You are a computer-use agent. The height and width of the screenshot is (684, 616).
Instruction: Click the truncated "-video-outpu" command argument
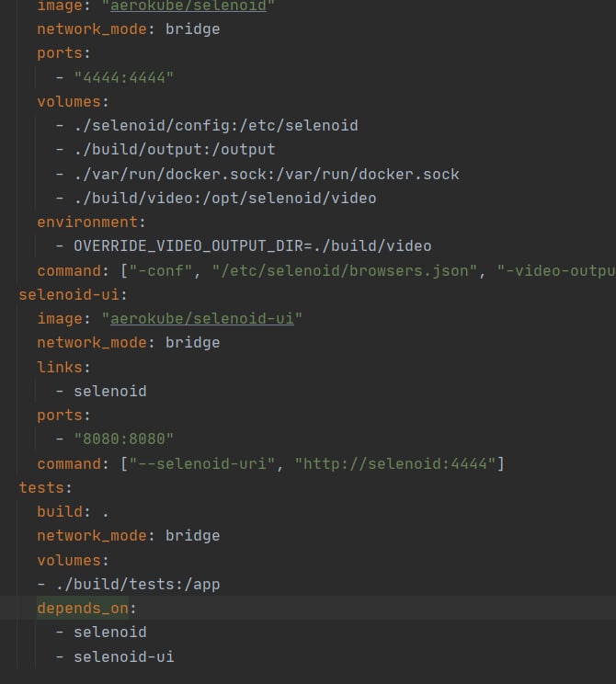[x=556, y=270]
